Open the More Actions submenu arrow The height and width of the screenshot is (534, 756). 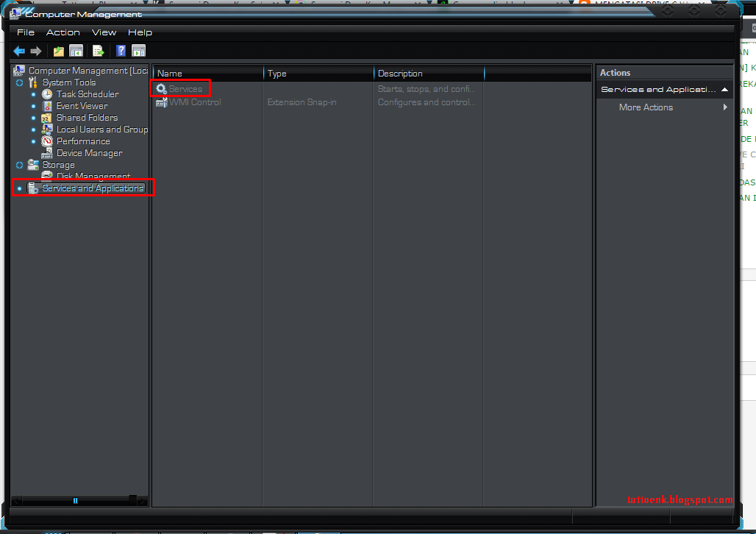pos(725,107)
